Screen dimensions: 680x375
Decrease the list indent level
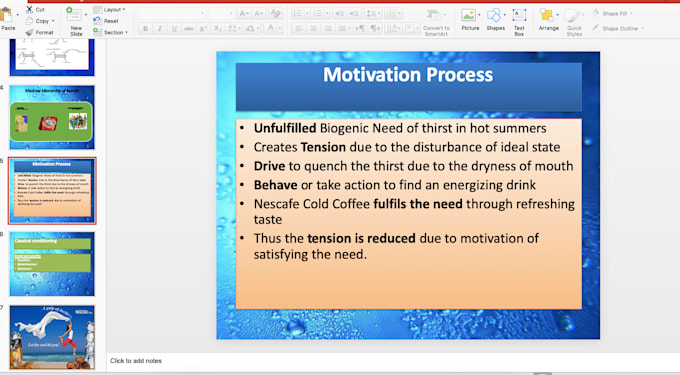(340, 13)
